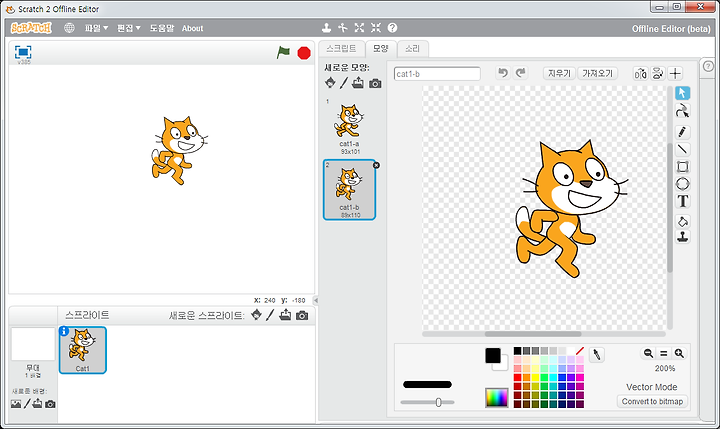Click Convert to bitmap button
This screenshot has width=720, height=429.
pyautogui.click(x=652, y=401)
